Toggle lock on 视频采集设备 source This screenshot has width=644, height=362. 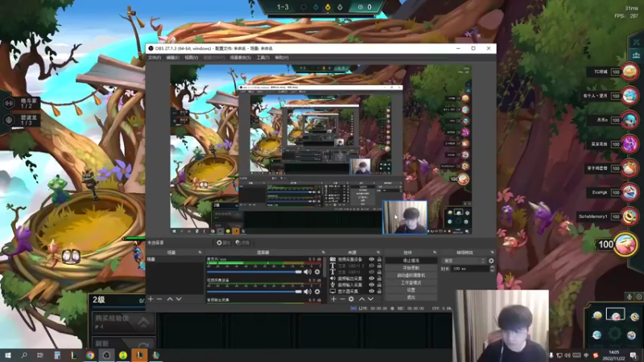click(x=379, y=260)
